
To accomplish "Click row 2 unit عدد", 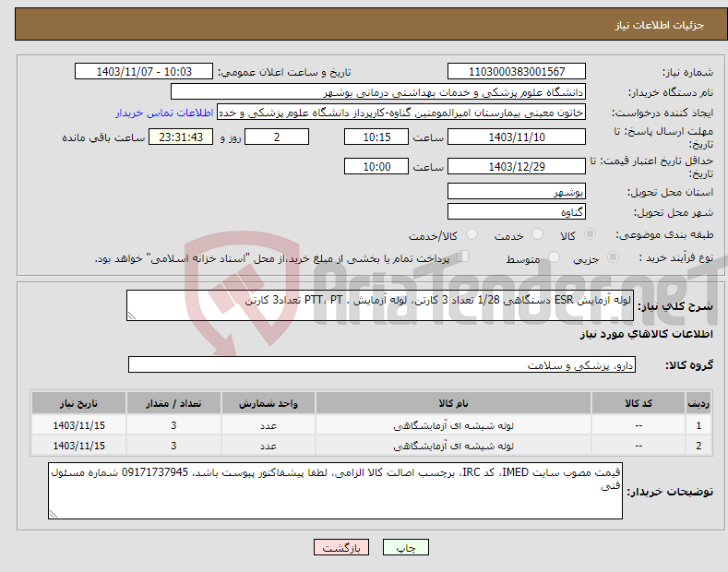I will coord(269,446).
